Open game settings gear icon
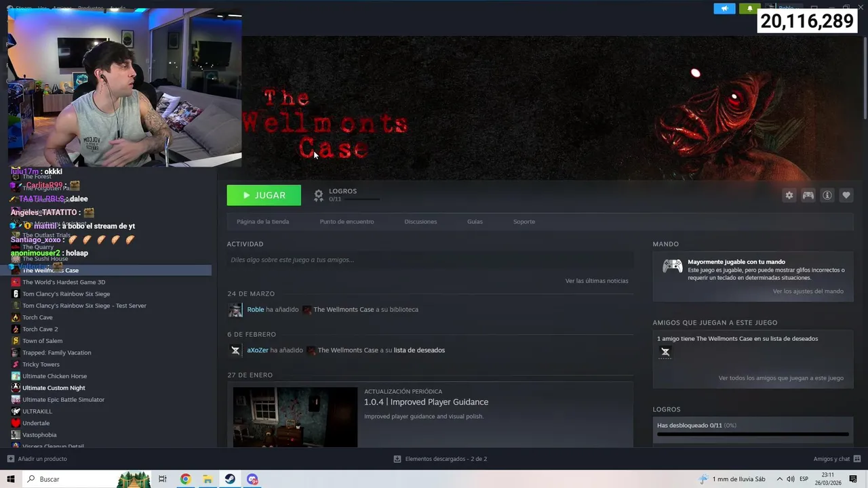 789,195
